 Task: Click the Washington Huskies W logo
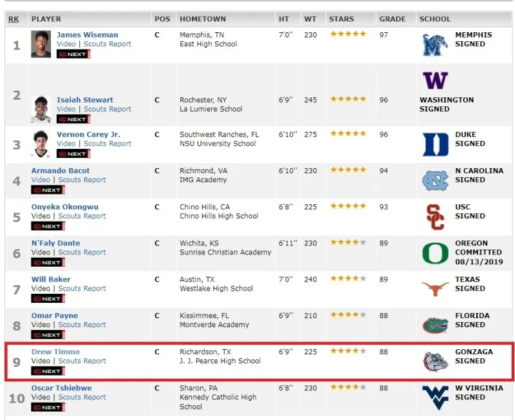click(x=435, y=81)
